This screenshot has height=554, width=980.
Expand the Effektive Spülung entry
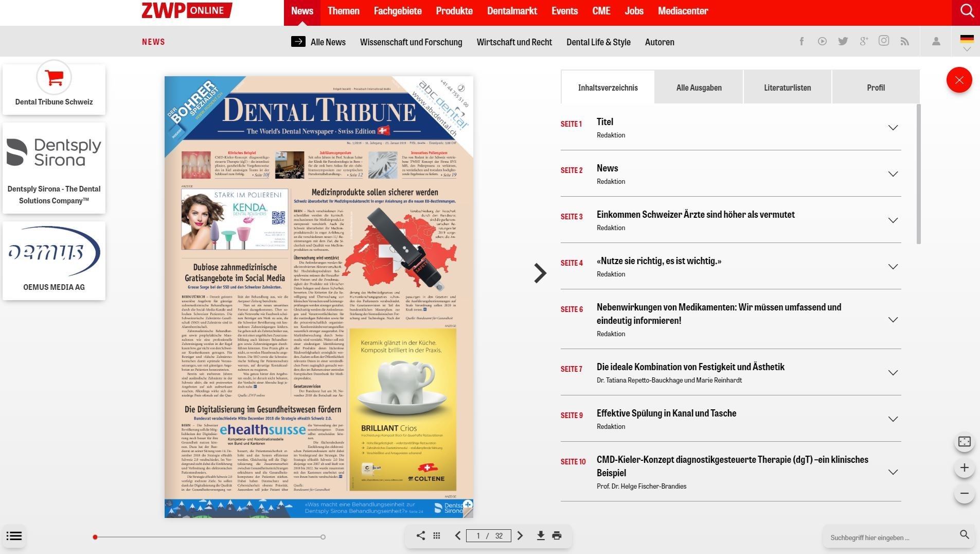pos(893,419)
